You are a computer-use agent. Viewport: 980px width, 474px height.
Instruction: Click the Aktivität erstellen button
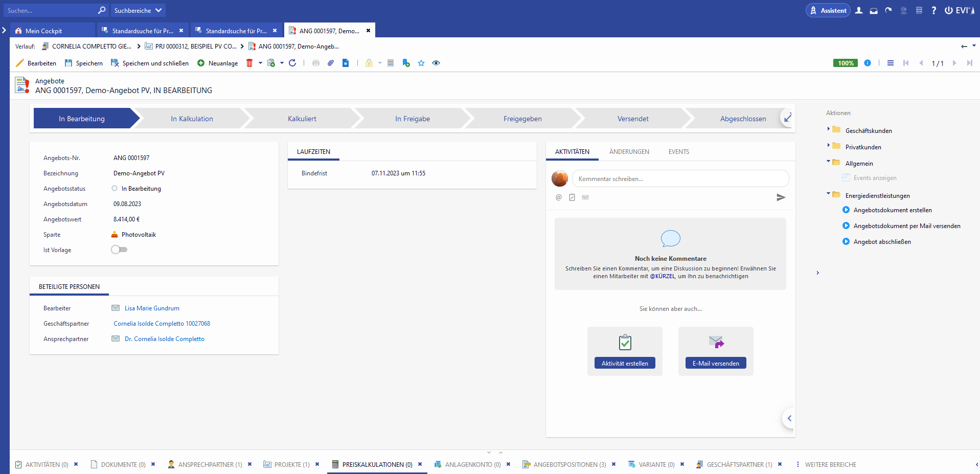(625, 363)
